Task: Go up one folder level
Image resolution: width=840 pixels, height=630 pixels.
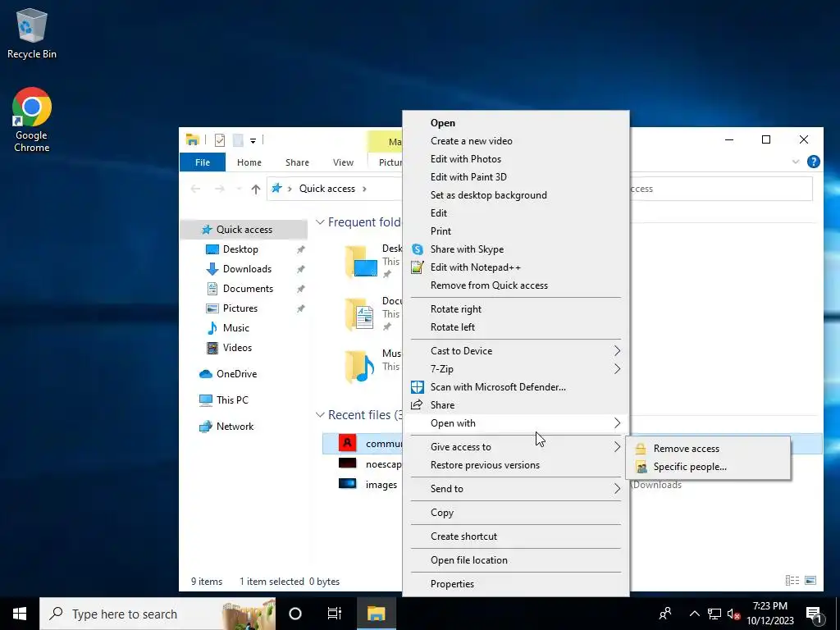Action: 256,189
